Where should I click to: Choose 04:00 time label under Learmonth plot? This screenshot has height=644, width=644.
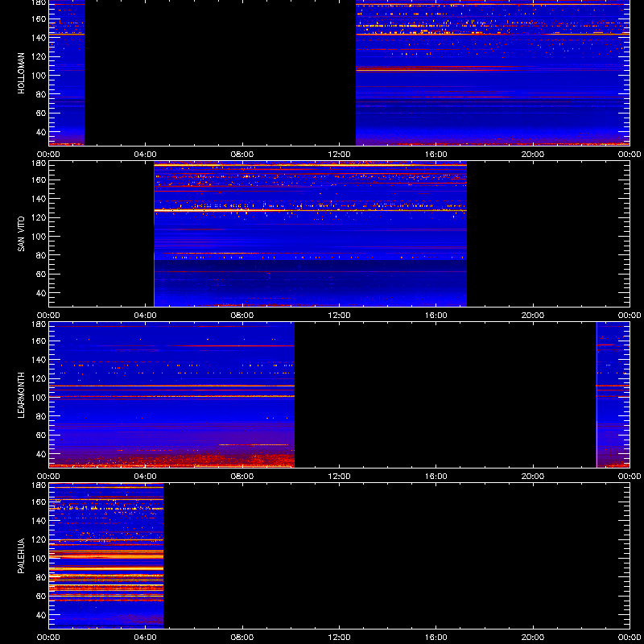point(146,477)
